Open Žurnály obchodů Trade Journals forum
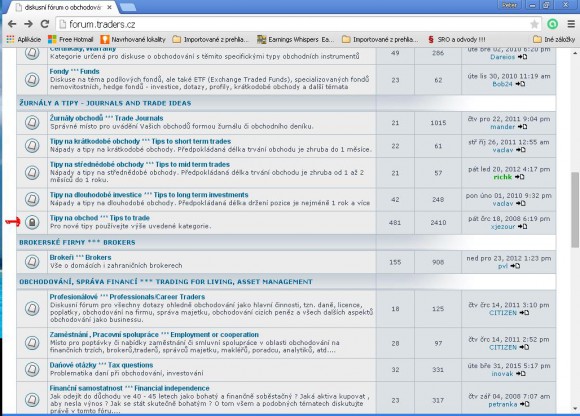The width and height of the screenshot is (580, 416). [107, 118]
